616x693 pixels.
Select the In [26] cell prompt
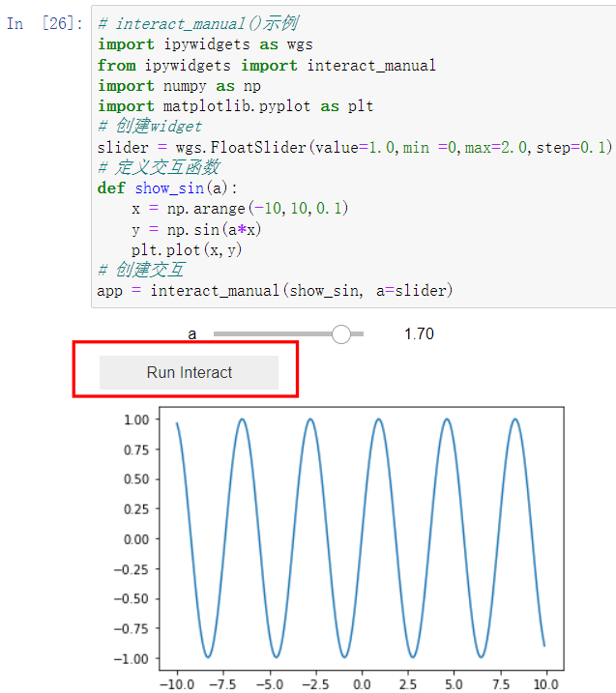pyautogui.click(x=44, y=23)
